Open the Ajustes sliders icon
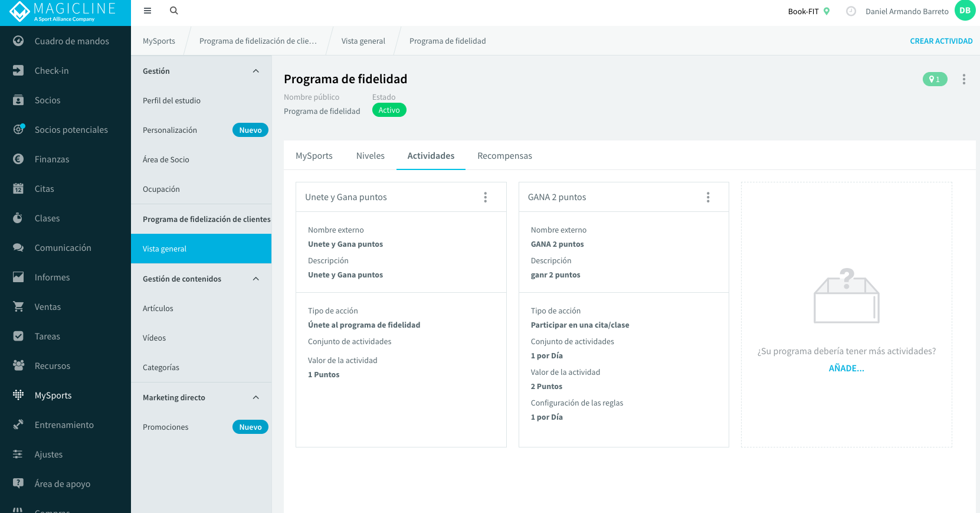 click(x=18, y=454)
